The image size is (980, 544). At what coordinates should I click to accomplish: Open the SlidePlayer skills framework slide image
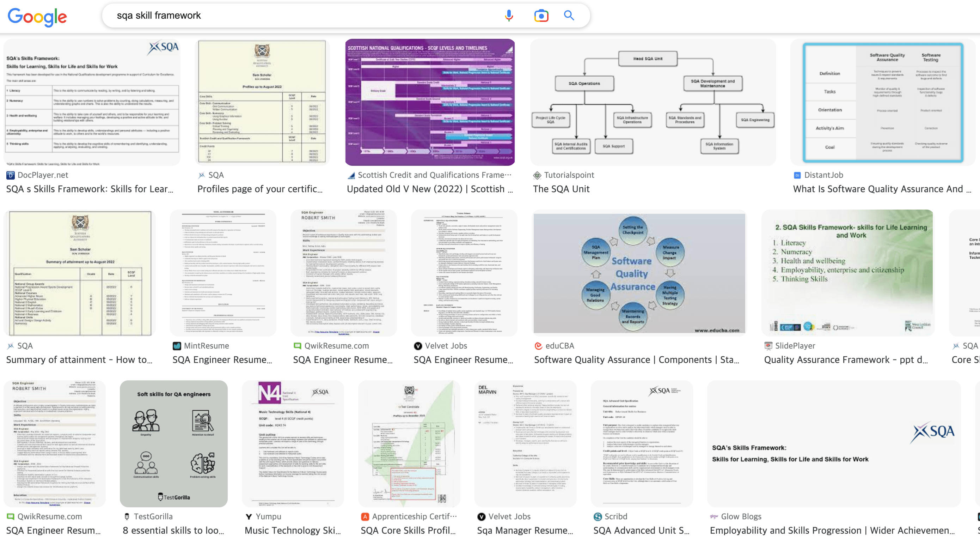847,273
